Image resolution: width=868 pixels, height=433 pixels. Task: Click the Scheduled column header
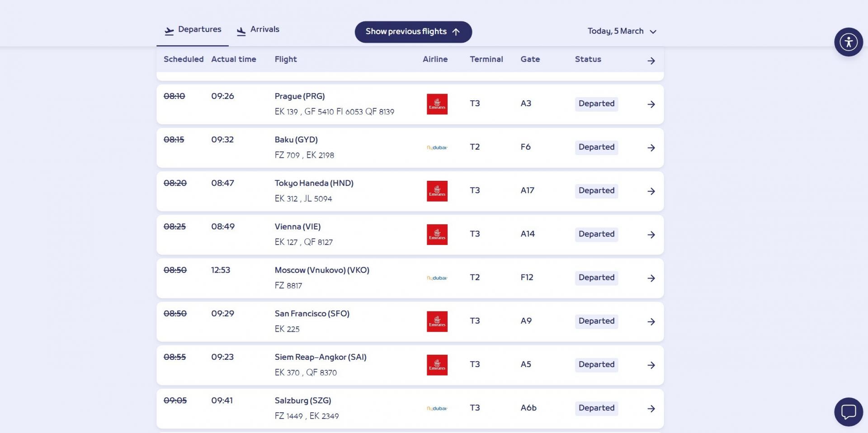point(184,59)
